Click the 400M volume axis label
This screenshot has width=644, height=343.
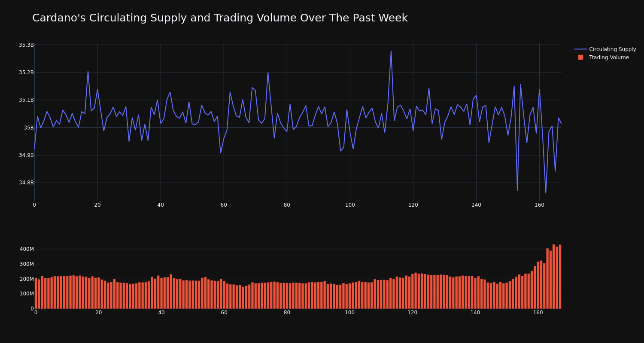click(27, 249)
